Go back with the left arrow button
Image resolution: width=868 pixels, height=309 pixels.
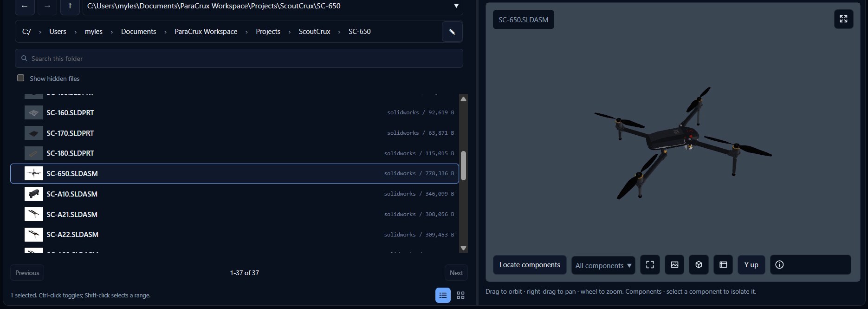[25, 6]
